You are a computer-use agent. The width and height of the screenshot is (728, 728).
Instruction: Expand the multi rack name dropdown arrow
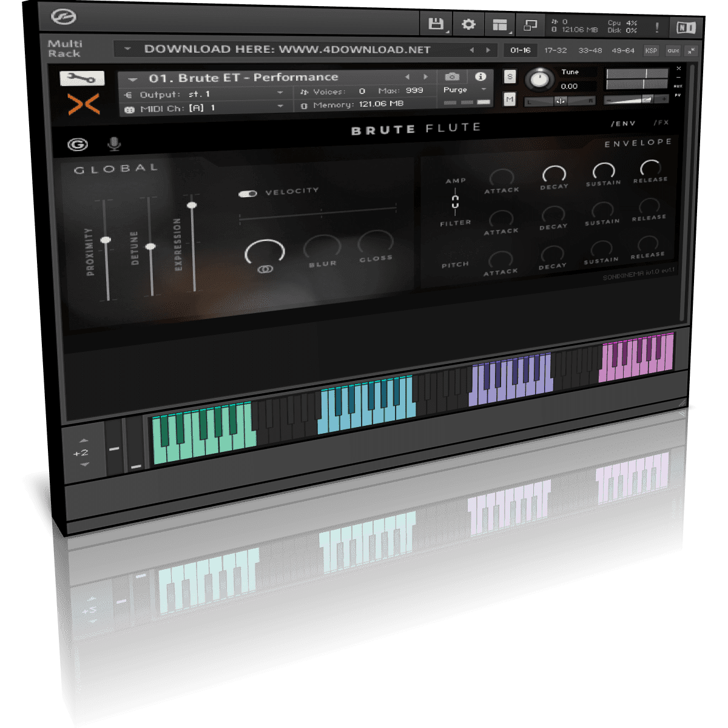[127, 49]
